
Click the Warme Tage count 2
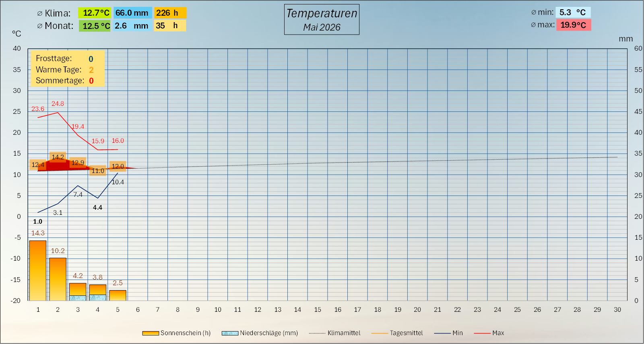(x=91, y=70)
